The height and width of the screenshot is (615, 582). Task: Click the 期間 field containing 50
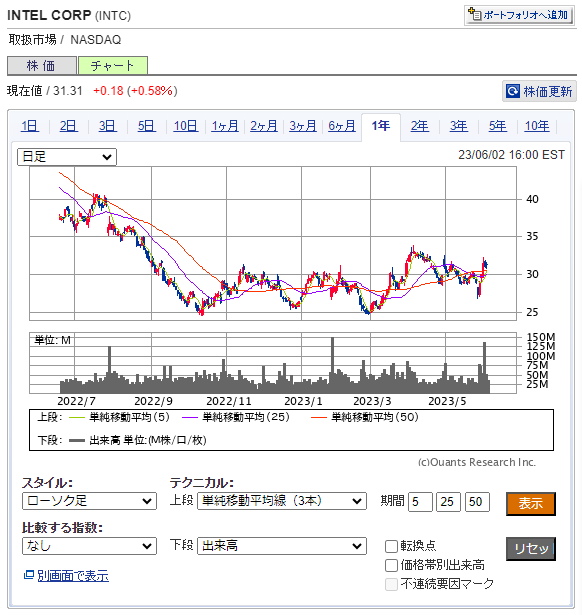click(x=477, y=502)
